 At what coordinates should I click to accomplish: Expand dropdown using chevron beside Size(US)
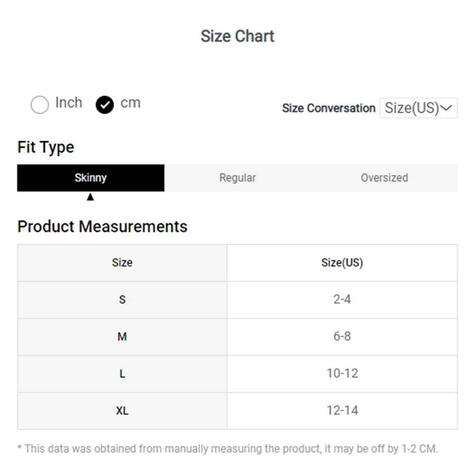click(x=446, y=108)
